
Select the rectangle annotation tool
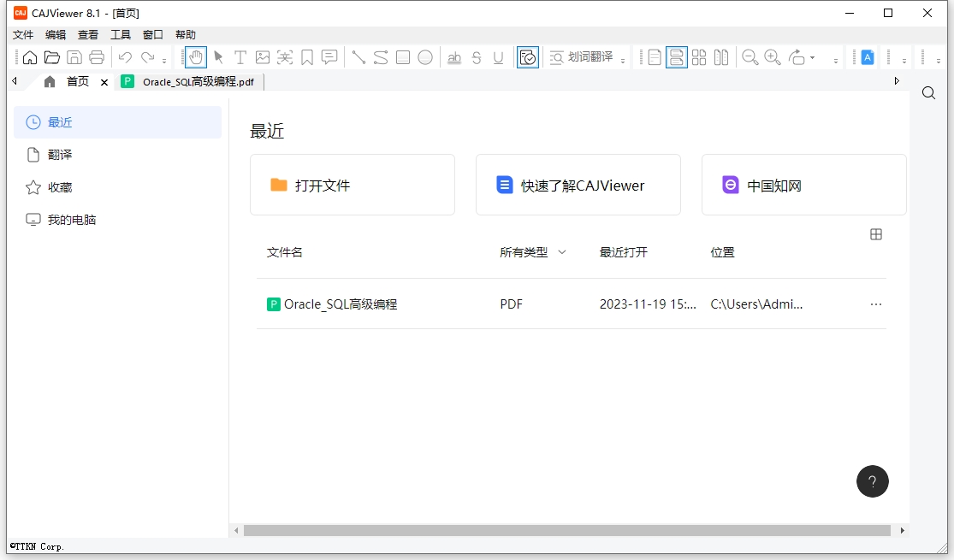tap(403, 57)
